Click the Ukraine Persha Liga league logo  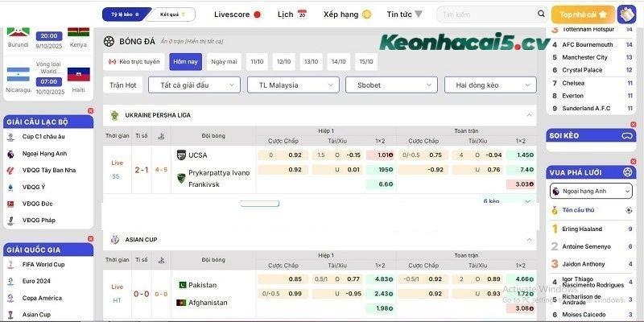[x=115, y=115]
